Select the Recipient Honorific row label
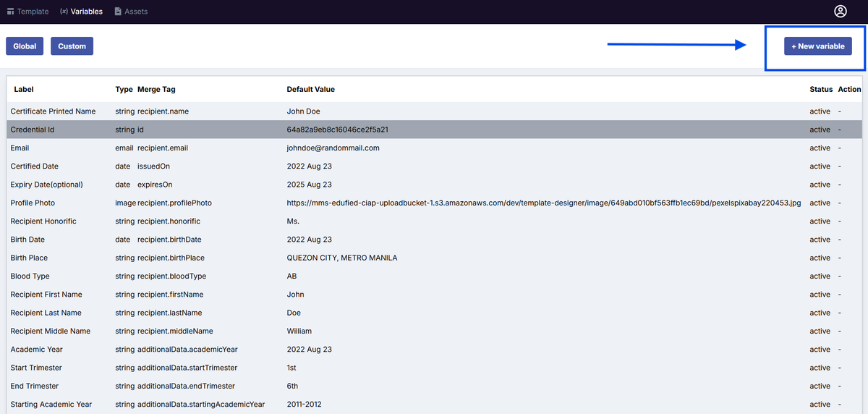Screen dimensions: 868x414 point(43,221)
